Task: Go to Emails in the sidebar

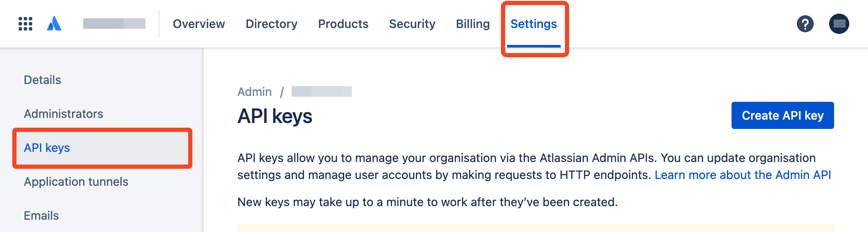Action: pyautogui.click(x=41, y=215)
